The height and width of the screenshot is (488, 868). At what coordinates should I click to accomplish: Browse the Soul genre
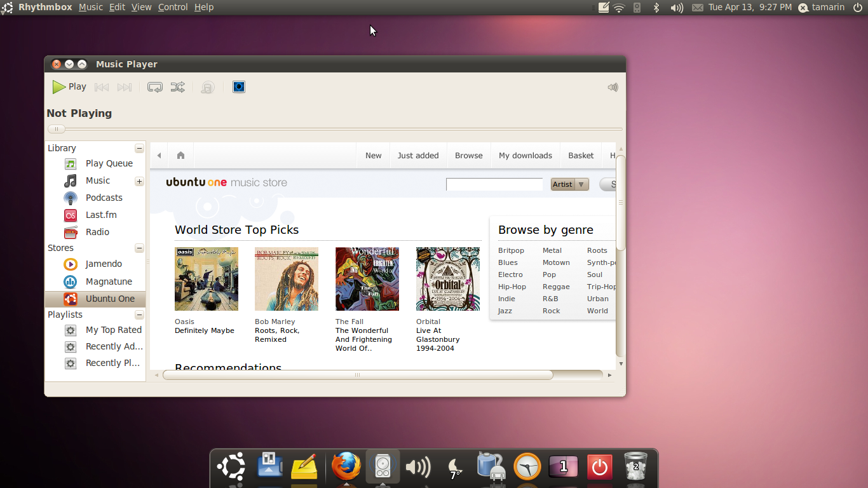coord(595,274)
